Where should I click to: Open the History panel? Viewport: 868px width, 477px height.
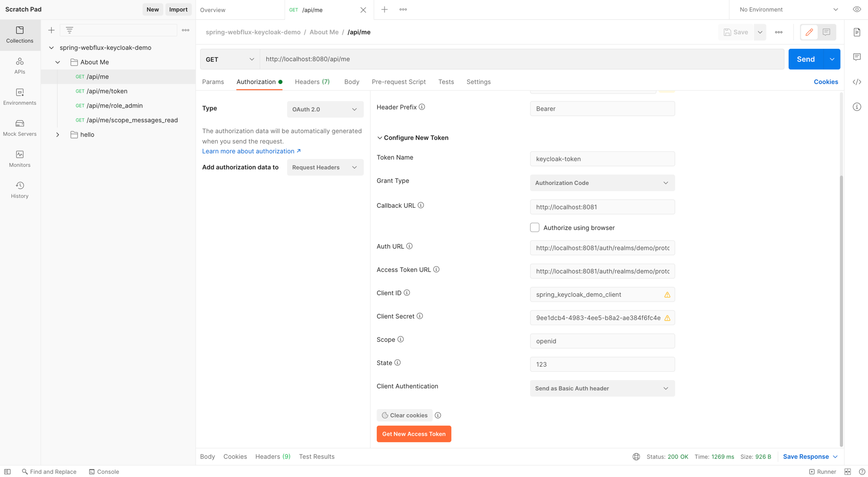pyautogui.click(x=20, y=190)
